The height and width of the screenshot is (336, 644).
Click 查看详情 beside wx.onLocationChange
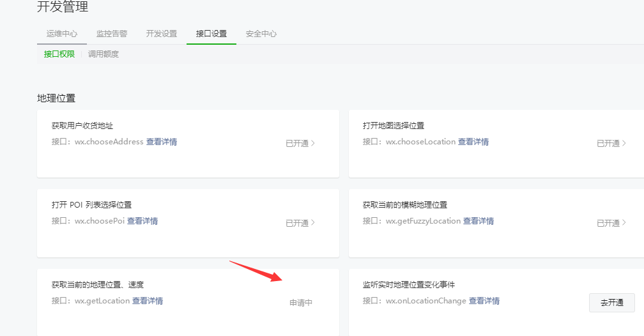484,301
